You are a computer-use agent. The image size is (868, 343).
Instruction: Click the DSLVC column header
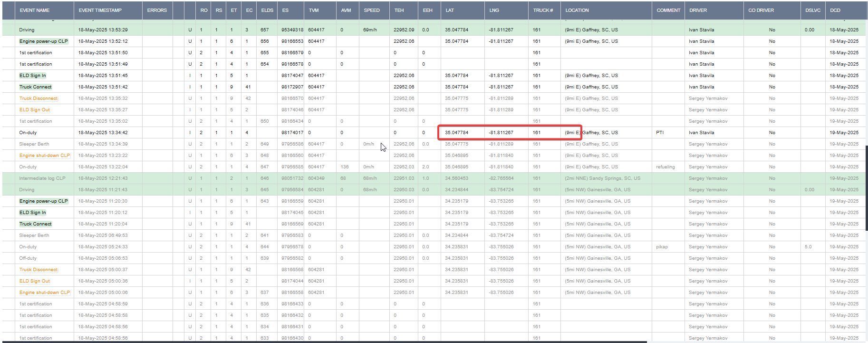click(x=813, y=10)
